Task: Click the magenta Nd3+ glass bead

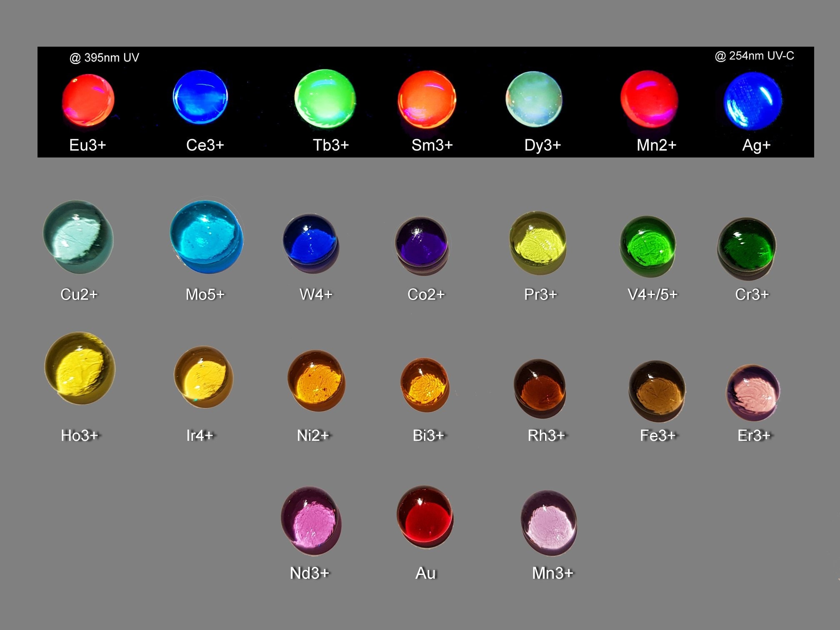Action: [x=311, y=520]
